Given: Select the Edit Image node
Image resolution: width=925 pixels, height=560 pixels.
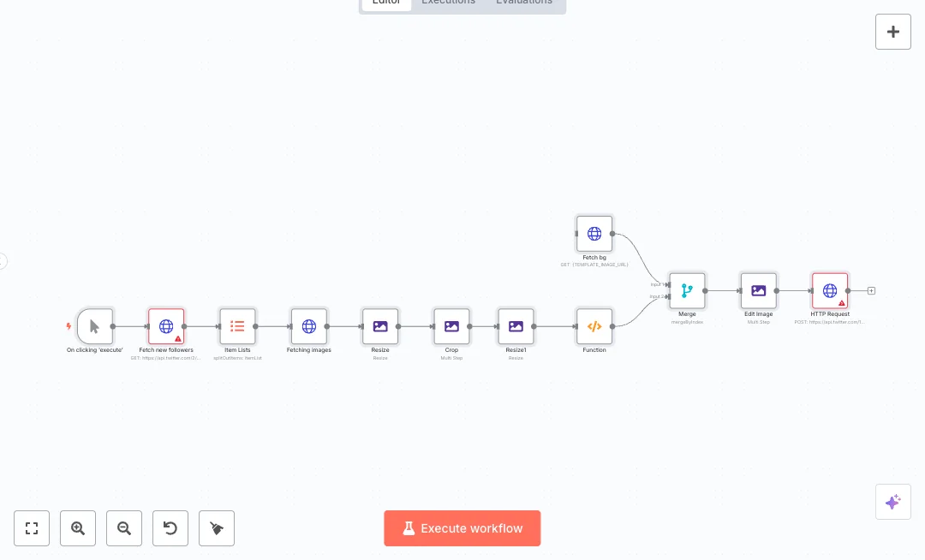Looking at the screenshot, I should 758,291.
